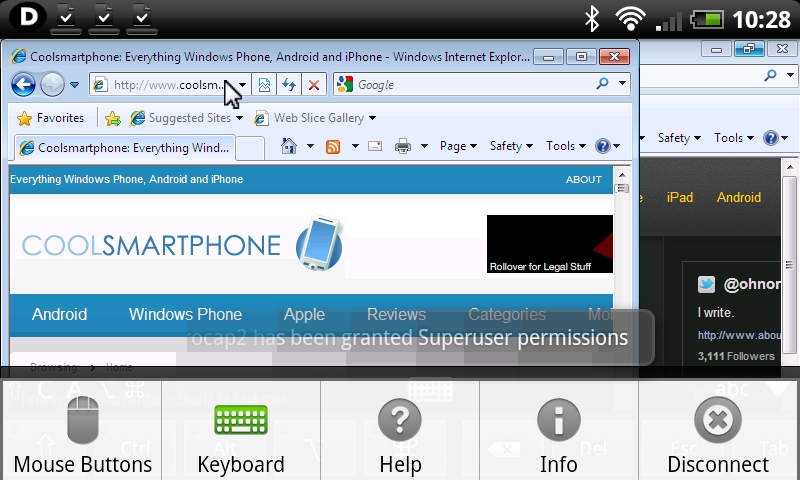Expand the address bar URL dropdown

[x=243, y=85]
